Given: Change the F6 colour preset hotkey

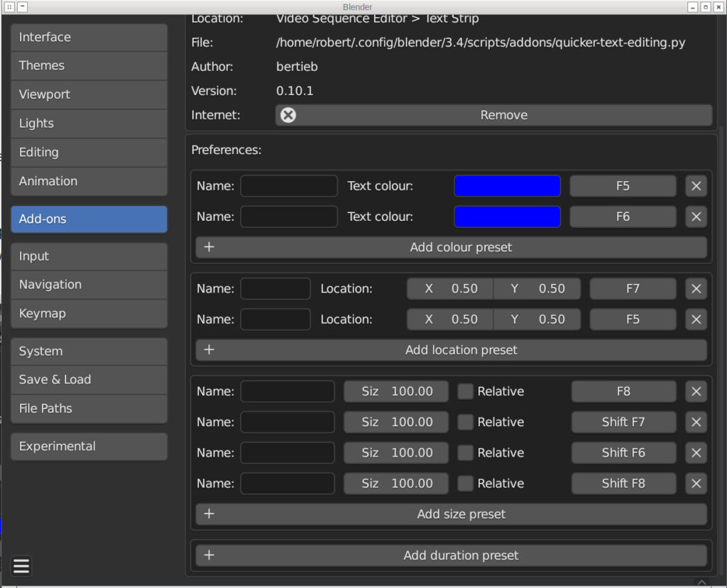Looking at the screenshot, I should point(623,217).
